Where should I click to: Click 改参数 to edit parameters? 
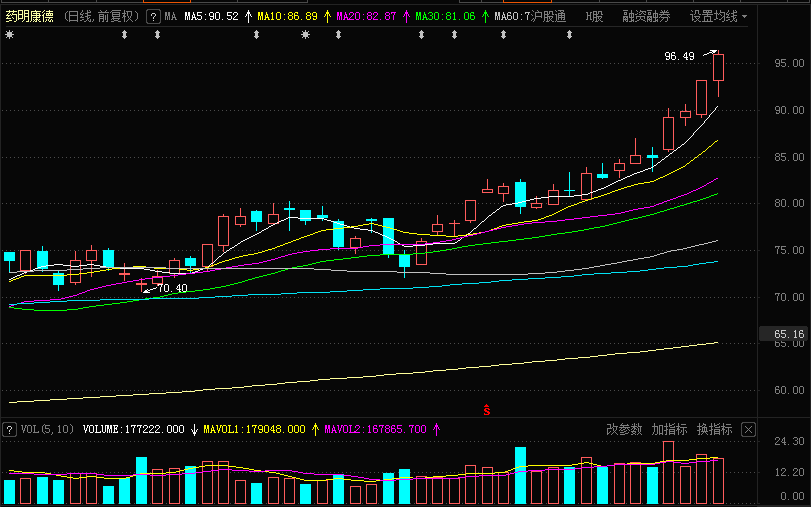(624, 429)
